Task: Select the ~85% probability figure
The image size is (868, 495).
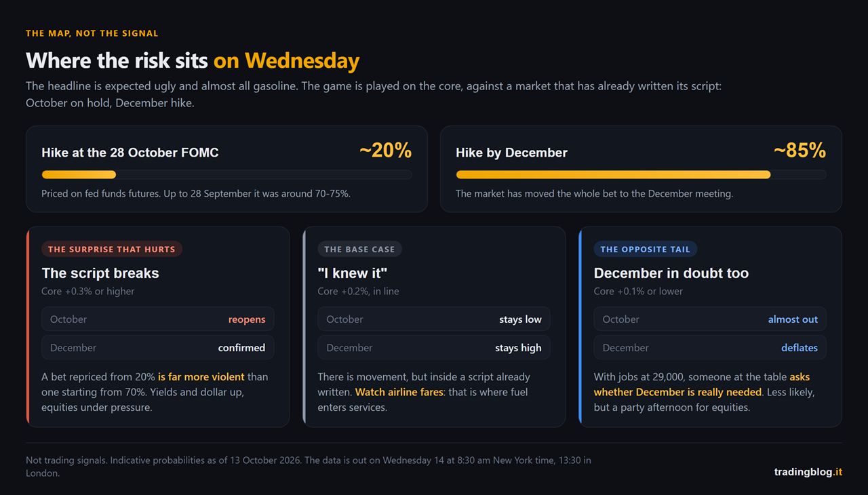Action: [x=800, y=151]
